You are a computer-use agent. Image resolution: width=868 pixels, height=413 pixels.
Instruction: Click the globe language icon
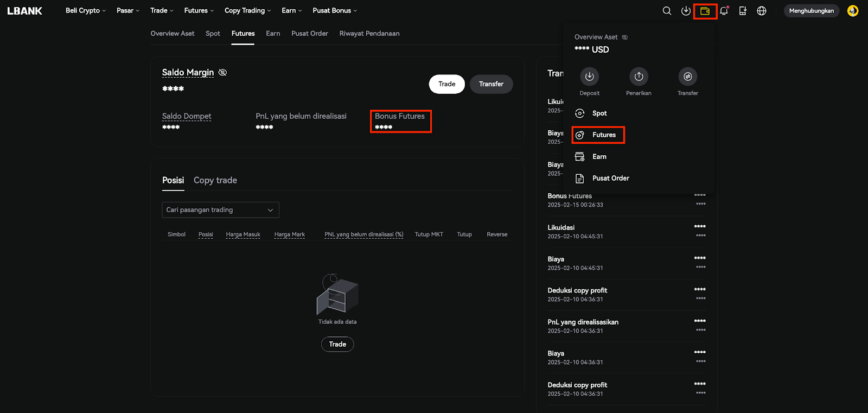pos(762,11)
